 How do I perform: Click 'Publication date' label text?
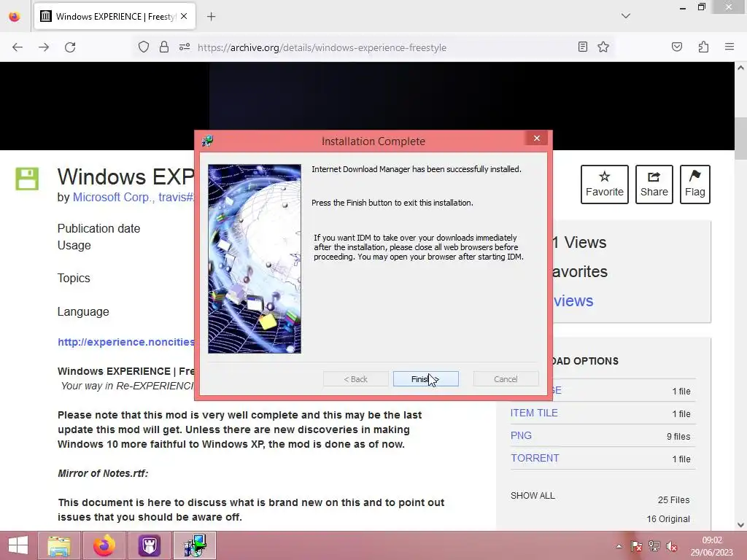98,228
